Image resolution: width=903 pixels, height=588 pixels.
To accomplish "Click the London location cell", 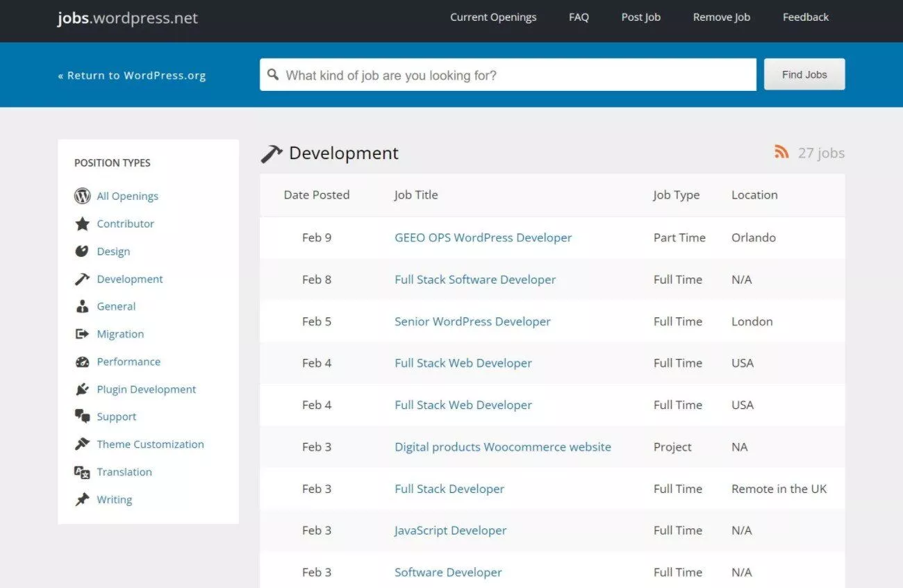I will click(x=752, y=321).
